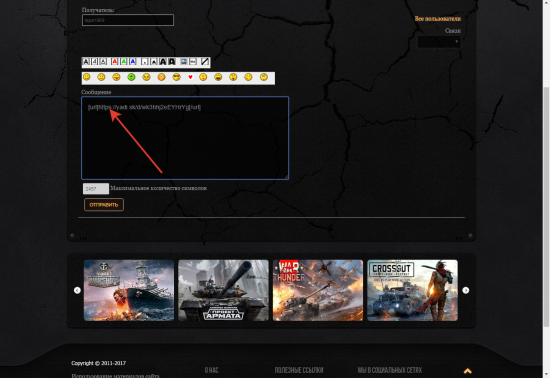The image size is (550, 378).
Task: Insert the red heart emoticon
Action: [x=190, y=77]
